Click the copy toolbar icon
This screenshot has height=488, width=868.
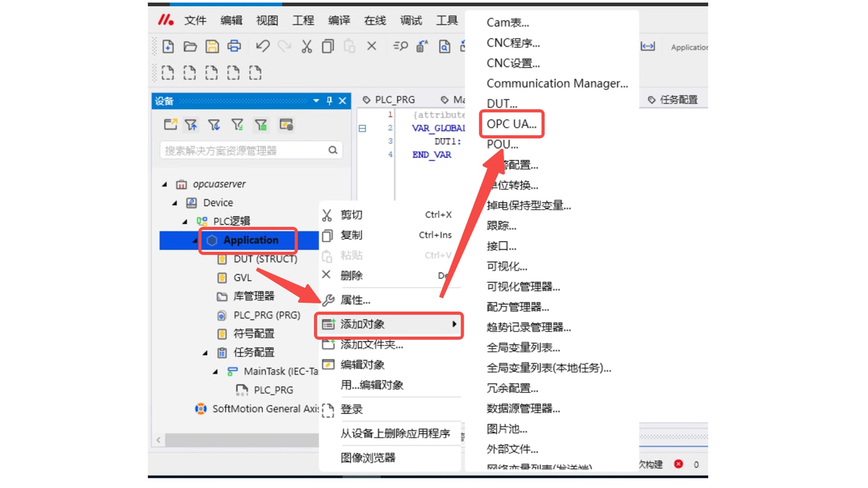point(328,47)
